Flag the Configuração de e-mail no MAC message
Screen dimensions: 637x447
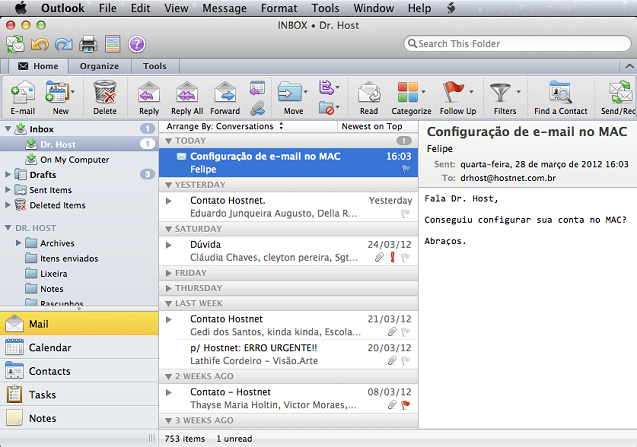click(x=406, y=170)
